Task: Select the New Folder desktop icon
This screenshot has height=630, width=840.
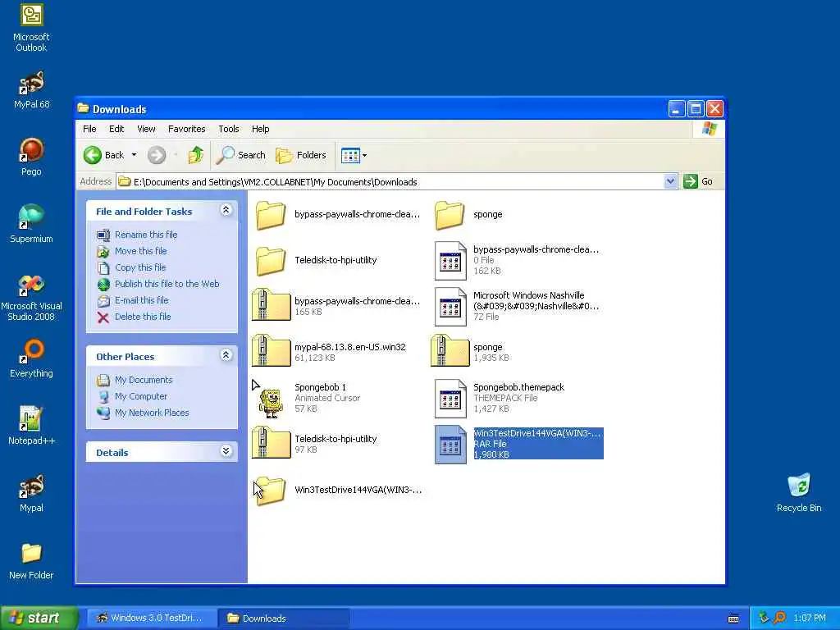Action: pos(31,561)
